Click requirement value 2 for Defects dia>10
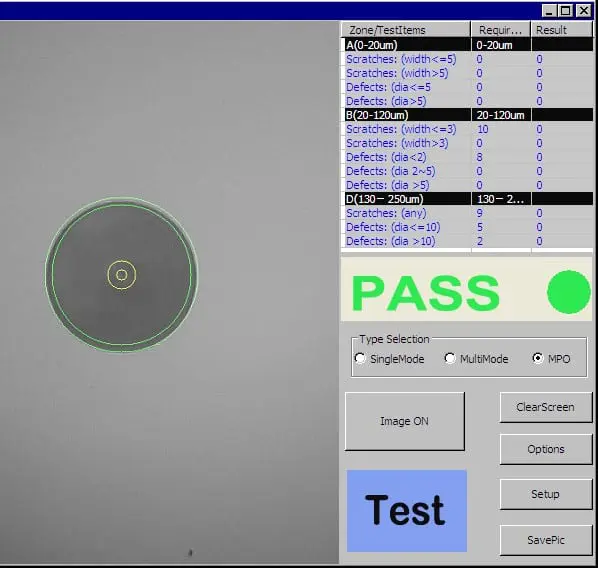This screenshot has height=568, width=598. (x=480, y=241)
